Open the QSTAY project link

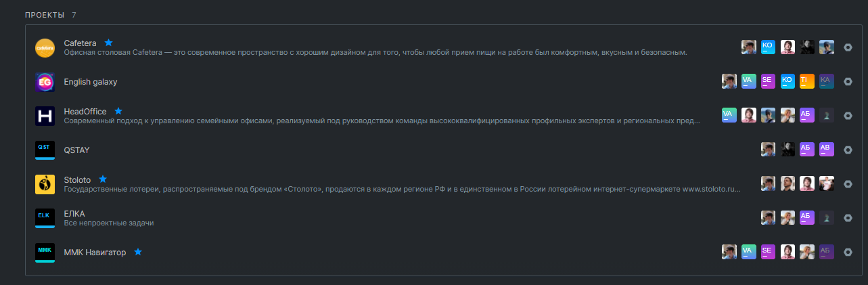(x=76, y=150)
